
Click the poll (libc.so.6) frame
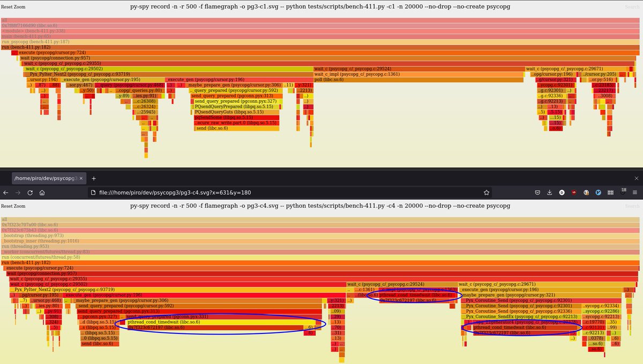click(x=418, y=80)
